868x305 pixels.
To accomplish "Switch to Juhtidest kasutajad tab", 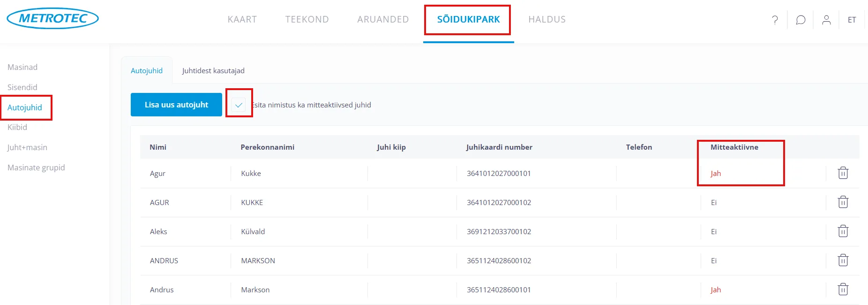I will point(213,70).
